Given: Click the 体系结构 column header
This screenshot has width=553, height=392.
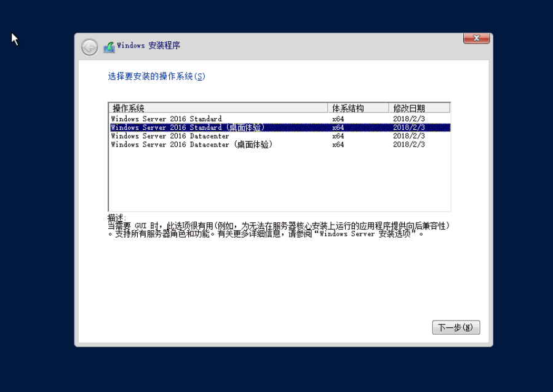Looking at the screenshot, I should pos(358,108).
